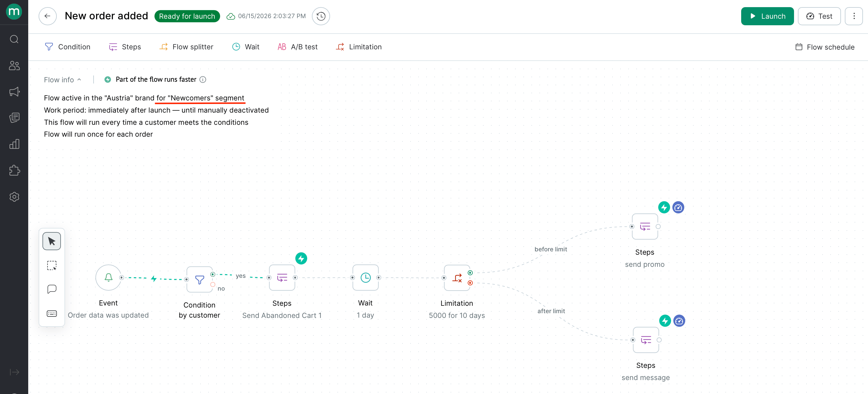
Task: Select the Condition by customer node
Action: coord(200,279)
